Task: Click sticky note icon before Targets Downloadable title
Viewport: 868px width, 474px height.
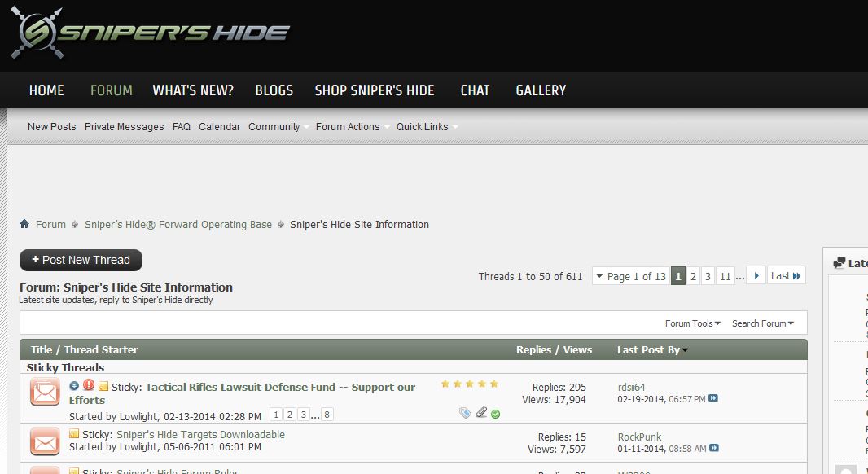Action: click(74, 433)
